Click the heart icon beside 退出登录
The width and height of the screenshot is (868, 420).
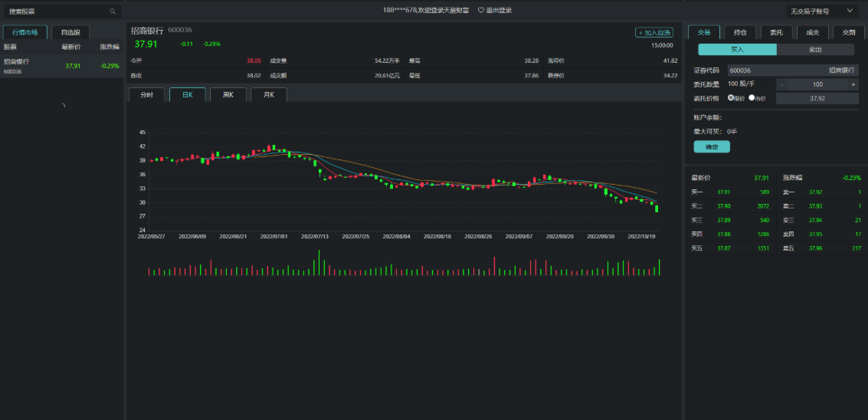coord(481,11)
